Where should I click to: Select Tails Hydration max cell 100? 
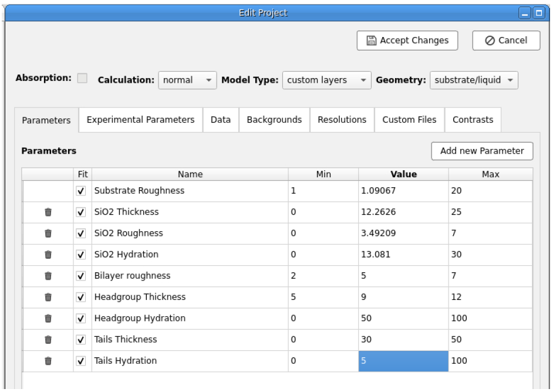491,361
